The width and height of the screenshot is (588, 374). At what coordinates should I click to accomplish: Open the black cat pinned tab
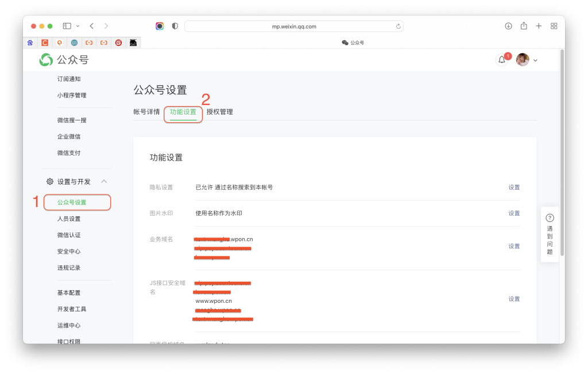tap(133, 42)
